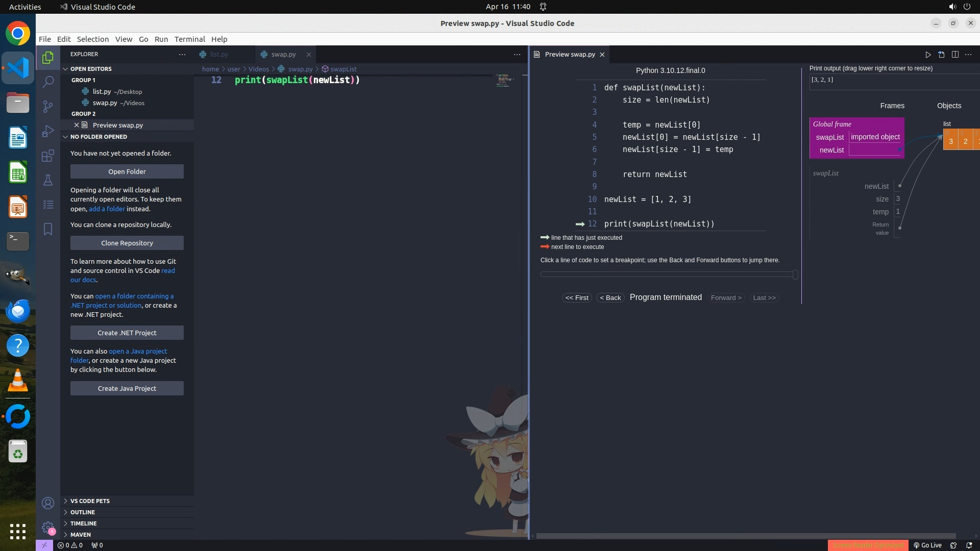Image resolution: width=980 pixels, height=551 pixels.
Task: Click the Run play icon in preview toolbar
Action: click(928, 55)
